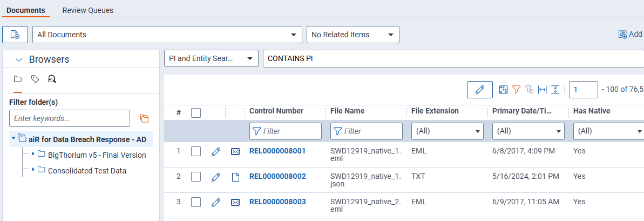Click the document icon for REL0000008002
This screenshot has width=644, height=221.
[235, 177]
